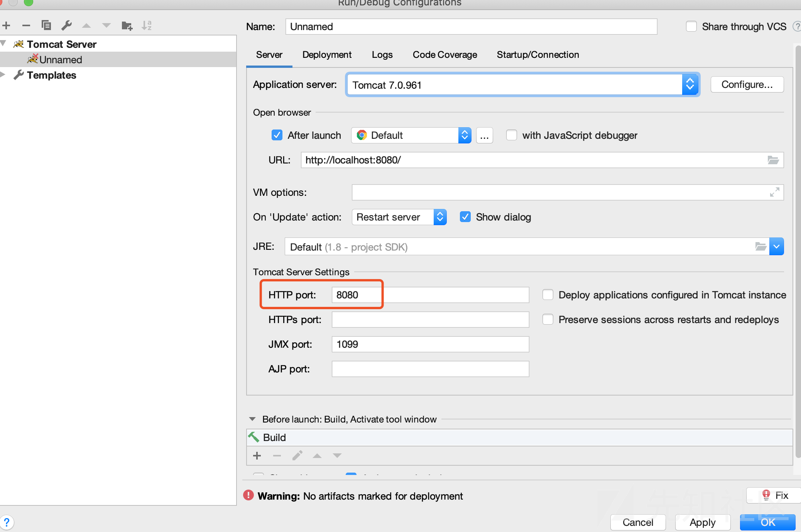Open browser list ellipsis button

point(485,135)
